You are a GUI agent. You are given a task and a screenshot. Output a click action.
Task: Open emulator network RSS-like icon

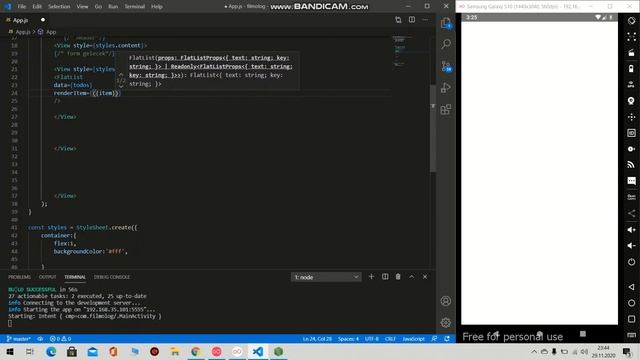click(631, 165)
